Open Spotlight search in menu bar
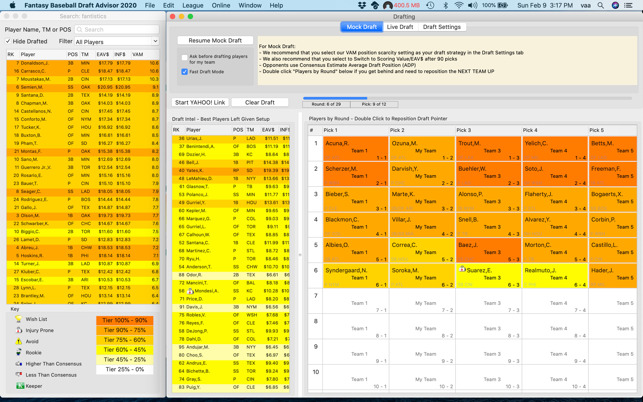Viewport: 643px width, 402px height. [x=600, y=5]
